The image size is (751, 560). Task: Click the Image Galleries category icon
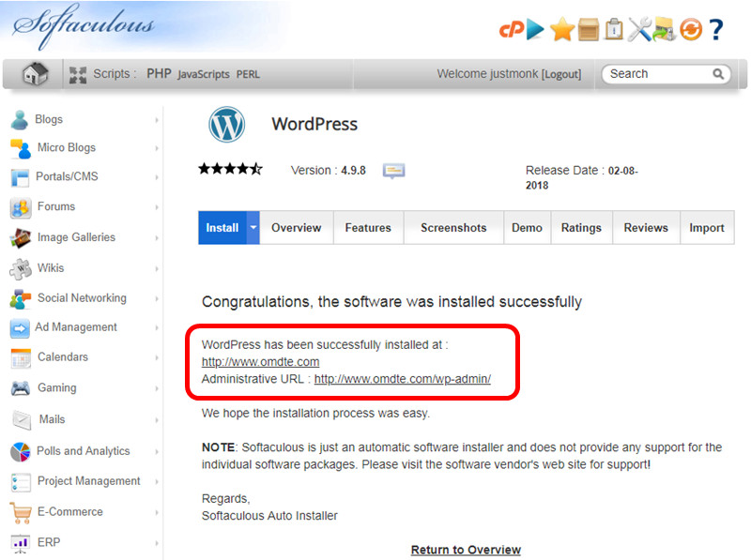(20, 238)
